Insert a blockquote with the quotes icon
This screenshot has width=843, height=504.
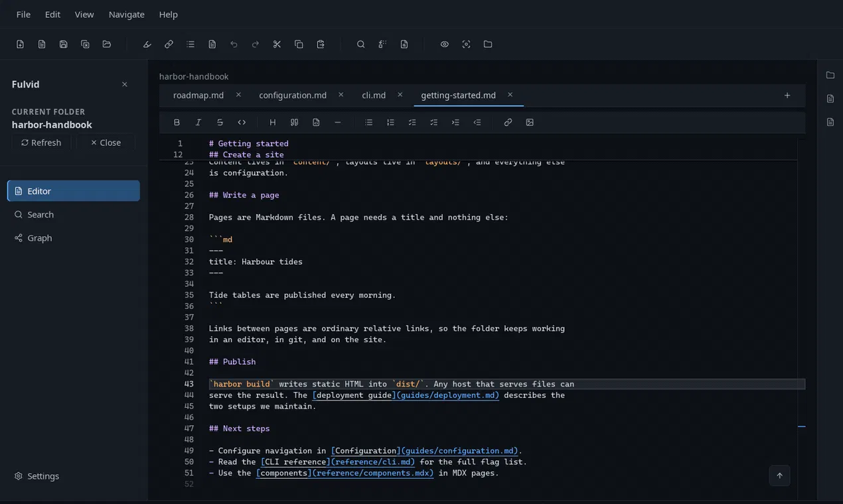coord(294,123)
